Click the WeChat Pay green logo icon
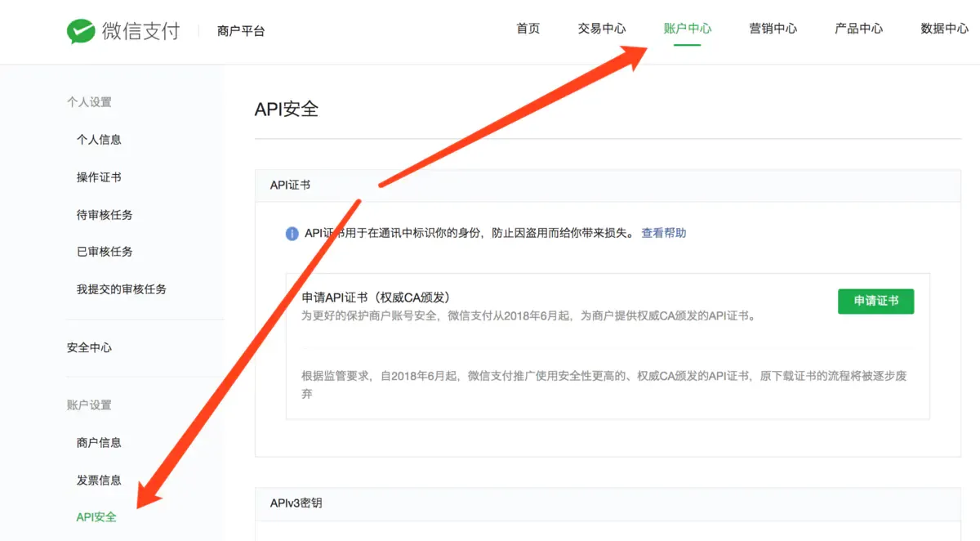Image resolution: width=980 pixels, height=541 pixels. pos(81,31)
